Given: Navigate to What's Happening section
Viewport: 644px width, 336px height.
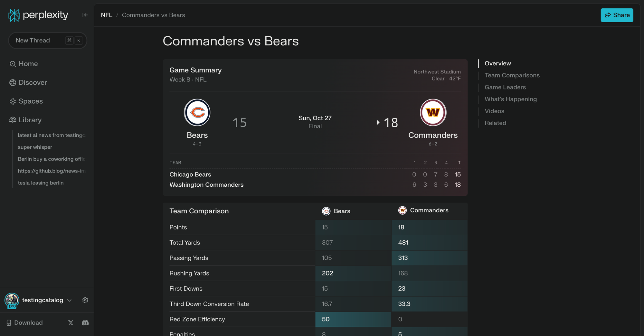Looking at the screenshot, I should pyautogui.click(x=510, y=99).
